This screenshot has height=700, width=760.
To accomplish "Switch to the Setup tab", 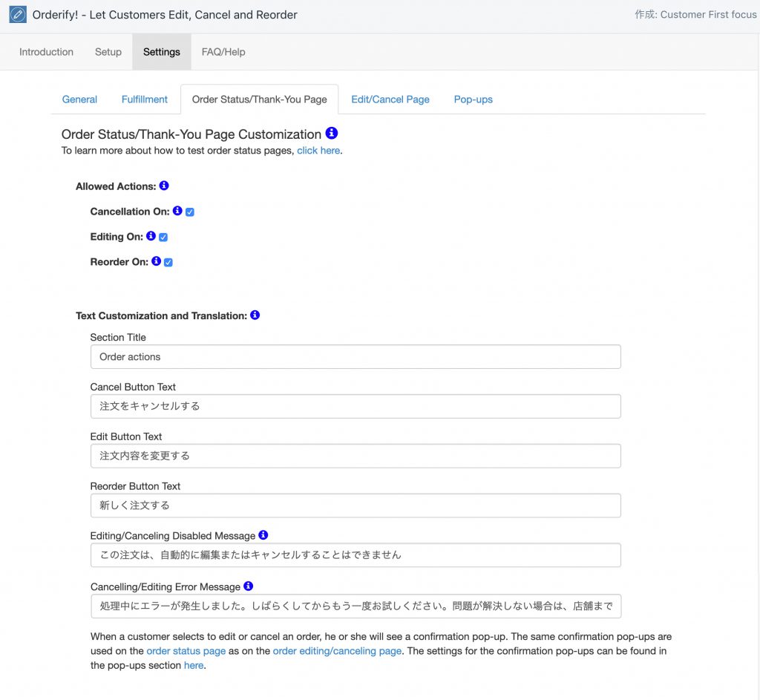I will pos(108,52).
